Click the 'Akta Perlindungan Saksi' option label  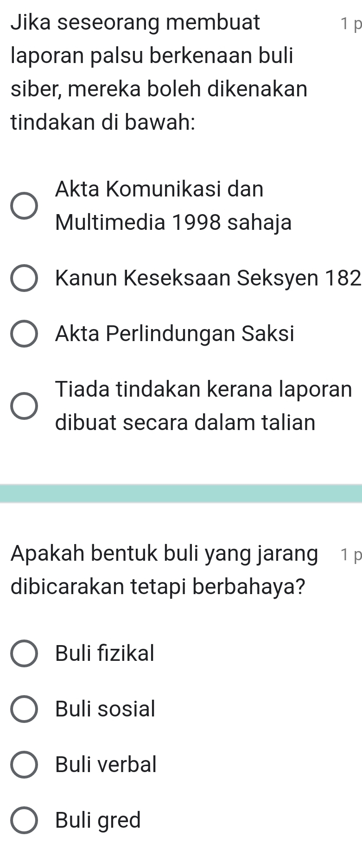pyautogui.click(x=175, y=334)
